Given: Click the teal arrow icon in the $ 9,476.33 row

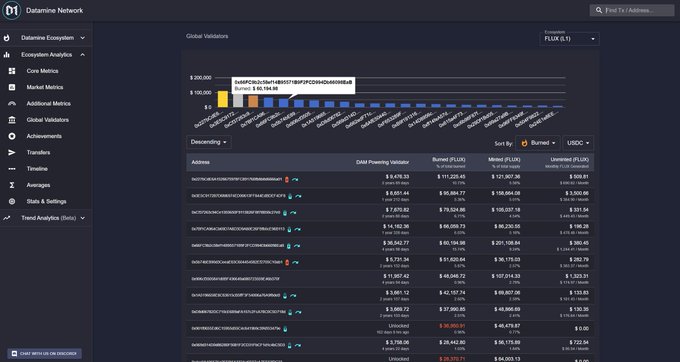Looking at the screenshot, I should [295, 179].
